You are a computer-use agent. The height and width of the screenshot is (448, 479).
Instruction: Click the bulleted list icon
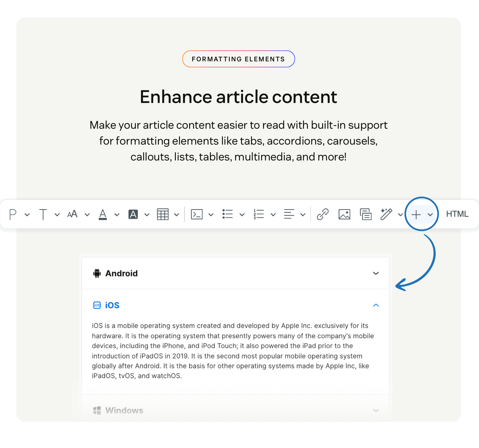(x=227, y=214)
